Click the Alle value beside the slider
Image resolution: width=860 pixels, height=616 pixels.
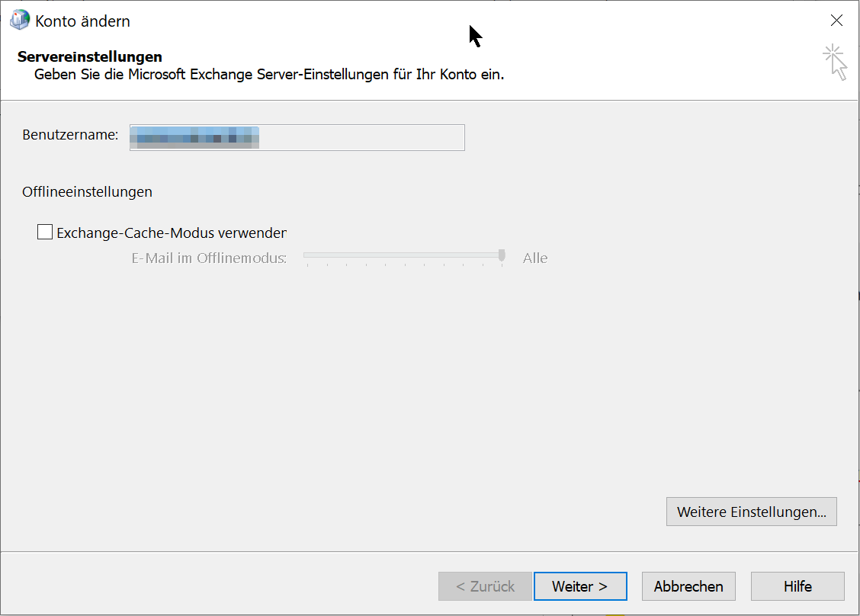535,258
